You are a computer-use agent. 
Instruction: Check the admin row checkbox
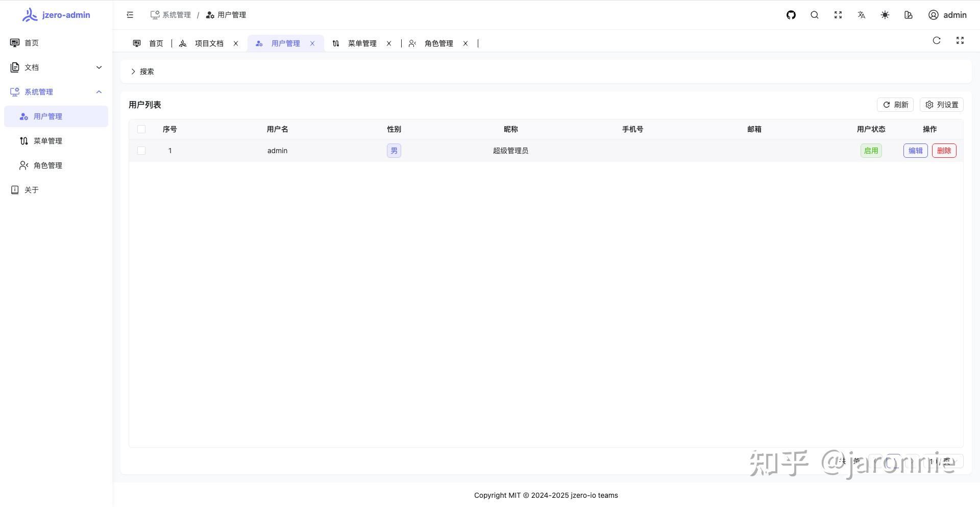[x=141, y=151]
